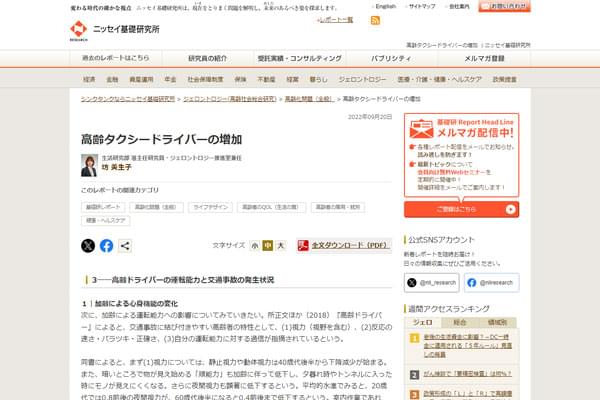Set text size to large (大)
The image size is (600, 400).
(x=280, y=245)
